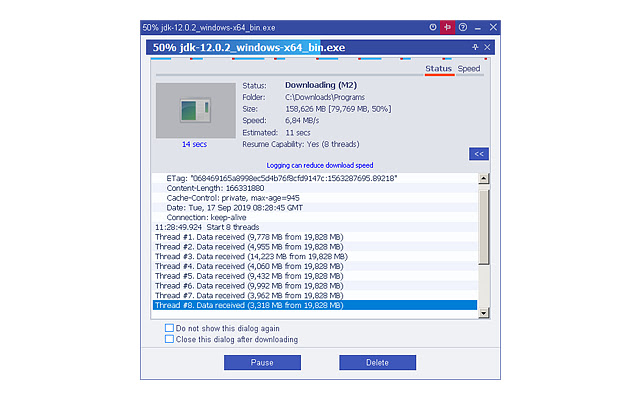
Task: Click the speed value 6,84 MB/s
Action: pos(302,120)
